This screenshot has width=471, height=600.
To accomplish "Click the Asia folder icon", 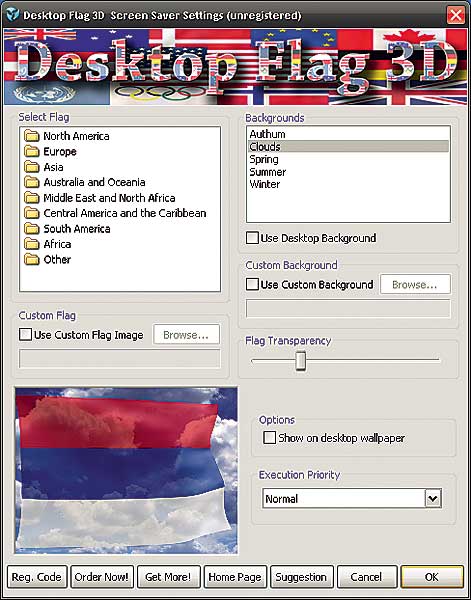I will tap(31, 167).
